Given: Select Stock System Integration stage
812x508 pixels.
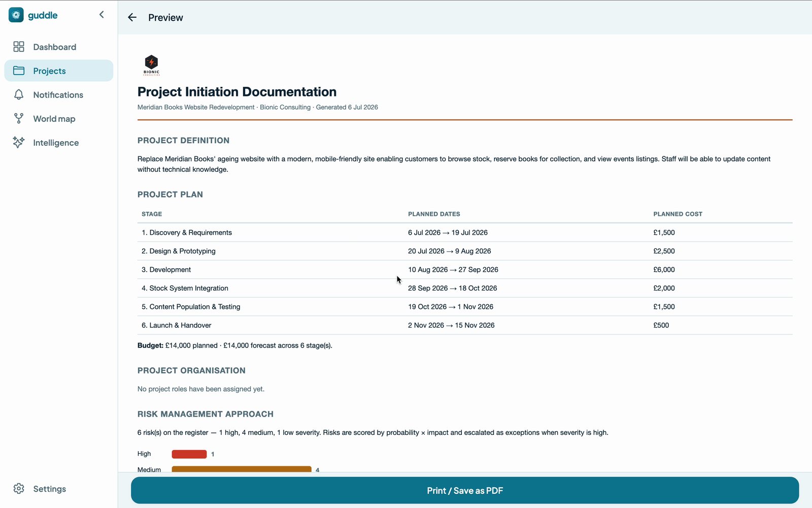Looking at the screenshot, I should pos(465,288).
